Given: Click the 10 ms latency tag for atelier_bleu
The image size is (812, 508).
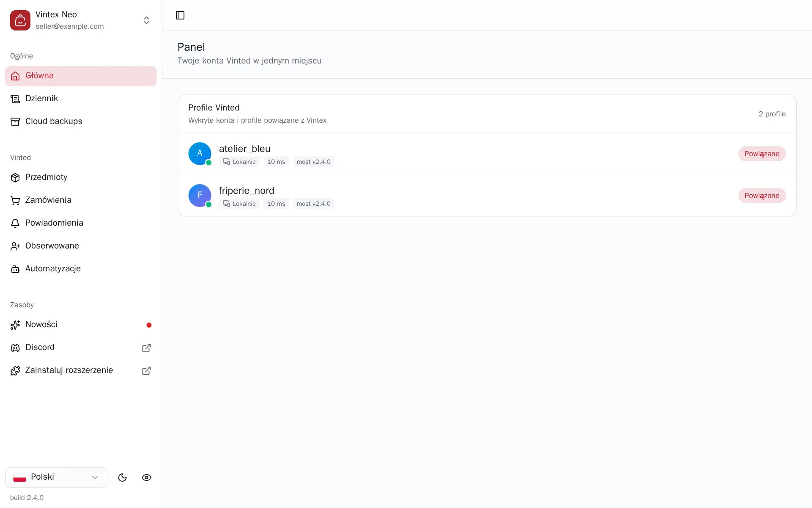Looking at the screenshot, I should point(276,162).
